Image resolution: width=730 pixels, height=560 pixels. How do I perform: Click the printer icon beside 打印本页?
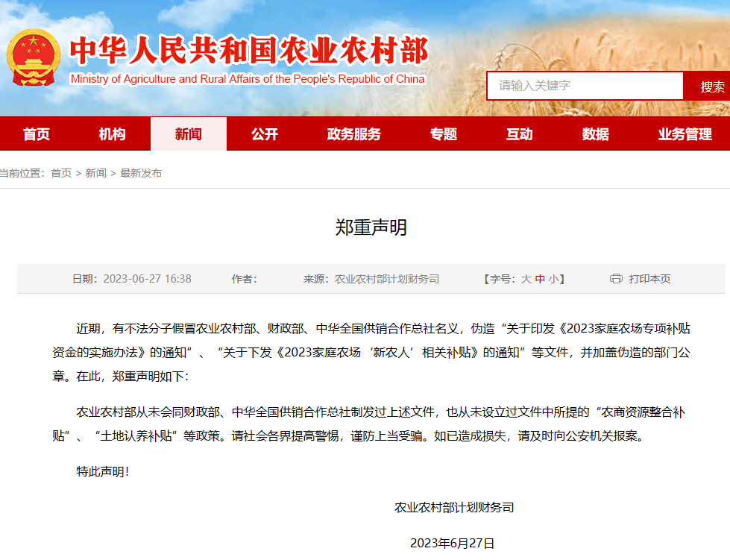pyautogui.click(x=616, y=279)
